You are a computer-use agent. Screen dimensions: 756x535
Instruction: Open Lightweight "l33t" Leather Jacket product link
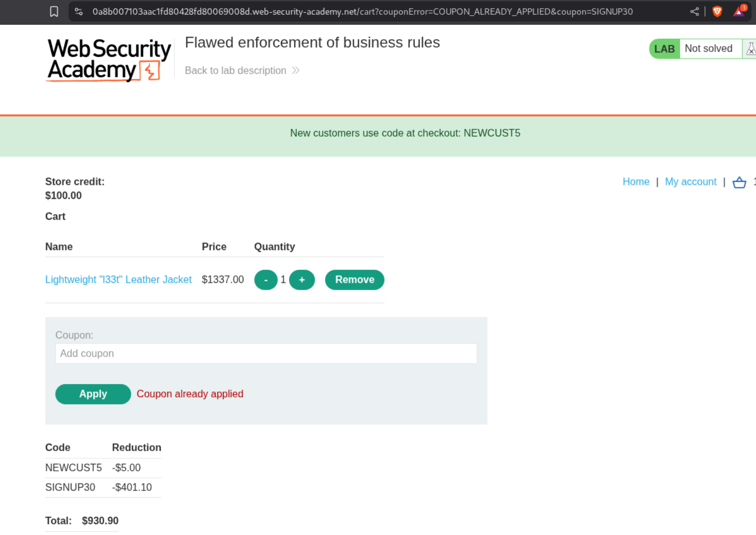[x=118, y=279]
